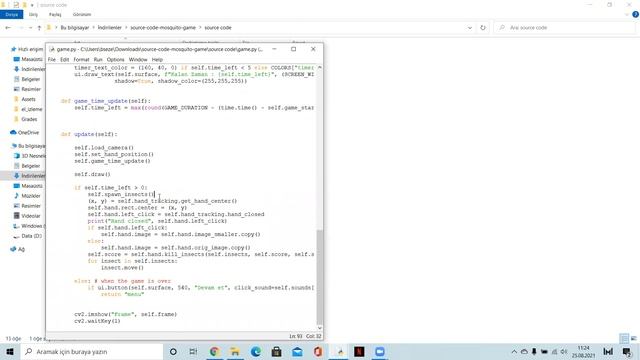Open the Help menu in IDLE editor
The height and width of the screenshot is (360, 640).
pos(157,60)
